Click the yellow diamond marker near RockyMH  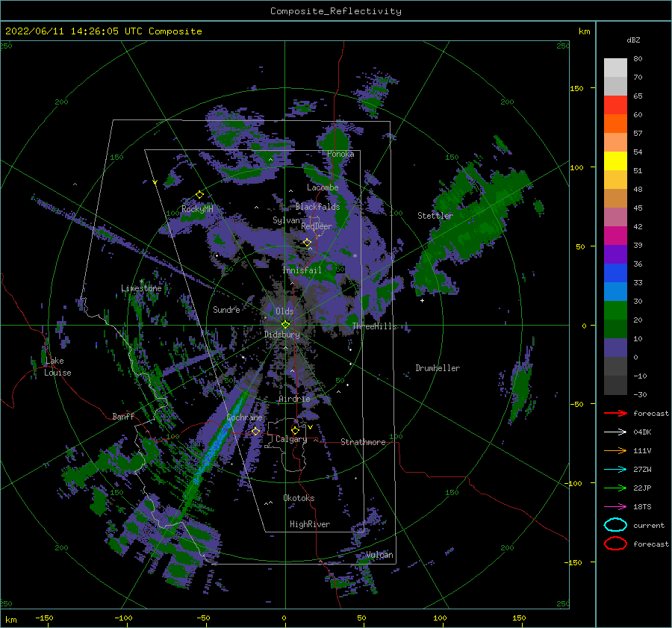[x=199, y=195]
